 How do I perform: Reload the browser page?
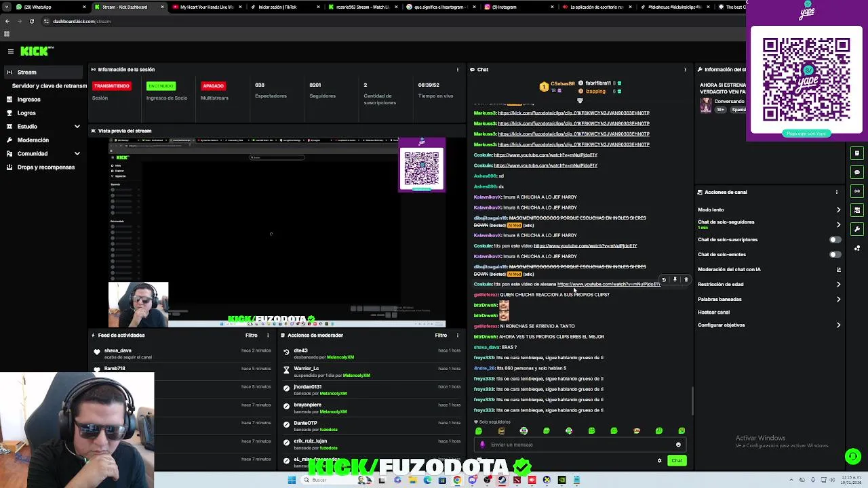[31, 21]
